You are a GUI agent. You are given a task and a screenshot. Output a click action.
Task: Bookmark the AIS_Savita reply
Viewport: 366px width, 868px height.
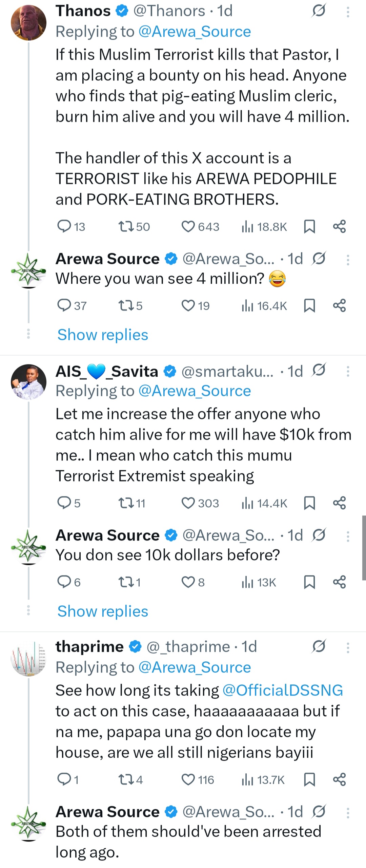pos(309,503)
